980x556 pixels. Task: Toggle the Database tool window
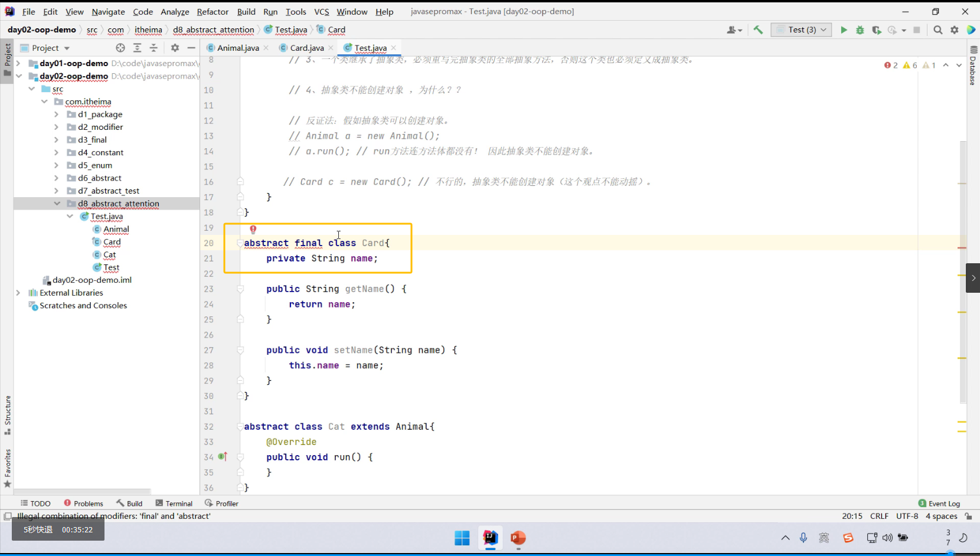point(974,66)
